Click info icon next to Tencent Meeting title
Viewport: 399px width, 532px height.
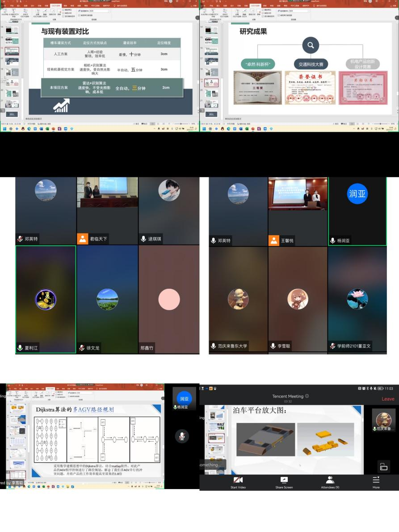307,396
